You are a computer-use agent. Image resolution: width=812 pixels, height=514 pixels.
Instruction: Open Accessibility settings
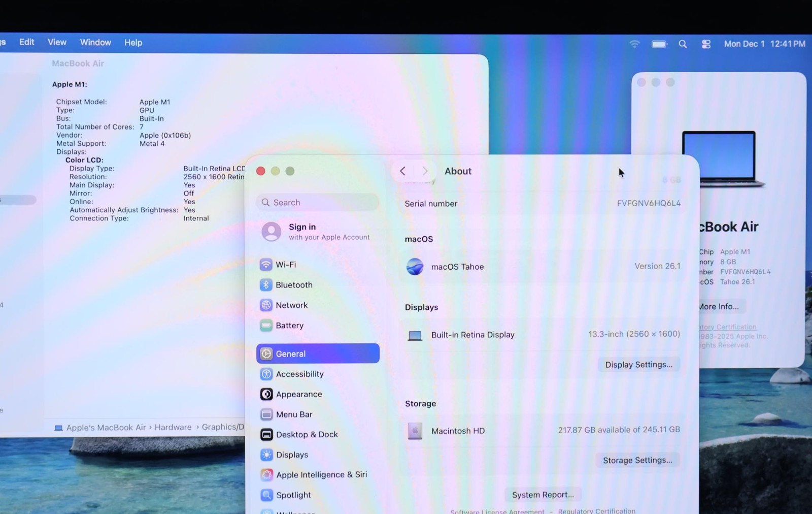(299, 374)
